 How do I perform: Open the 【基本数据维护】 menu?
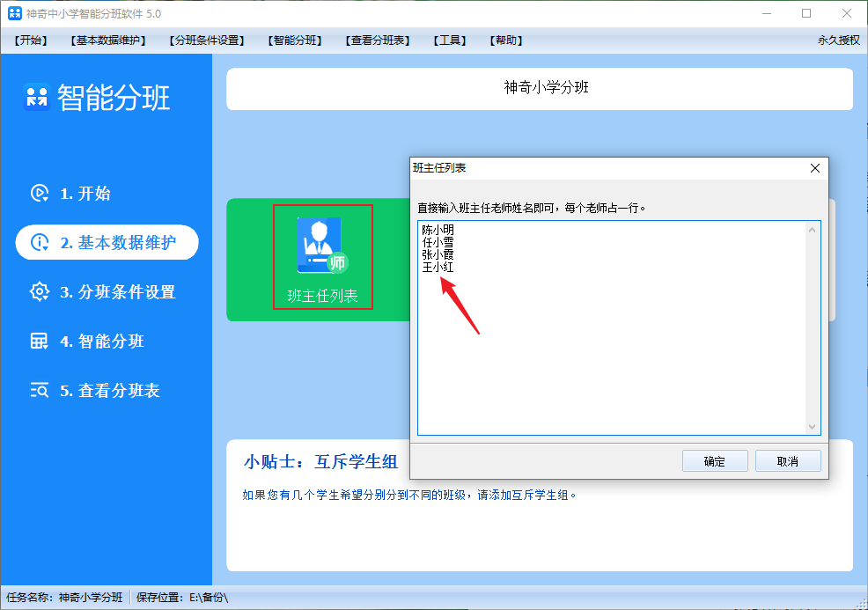[108, 40]
